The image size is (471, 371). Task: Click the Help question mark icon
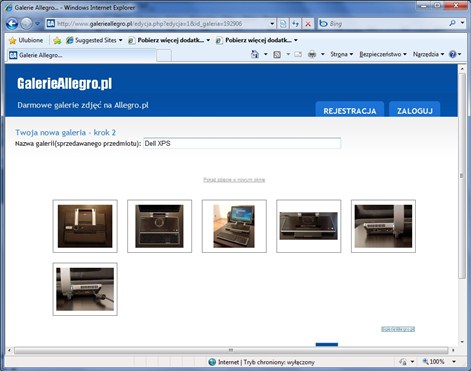point(453,54)
